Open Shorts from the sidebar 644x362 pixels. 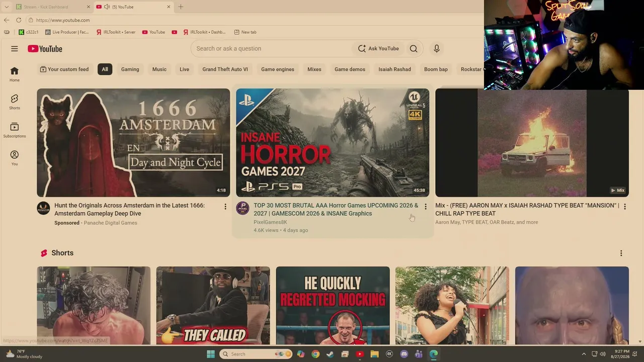coord(15,102)
